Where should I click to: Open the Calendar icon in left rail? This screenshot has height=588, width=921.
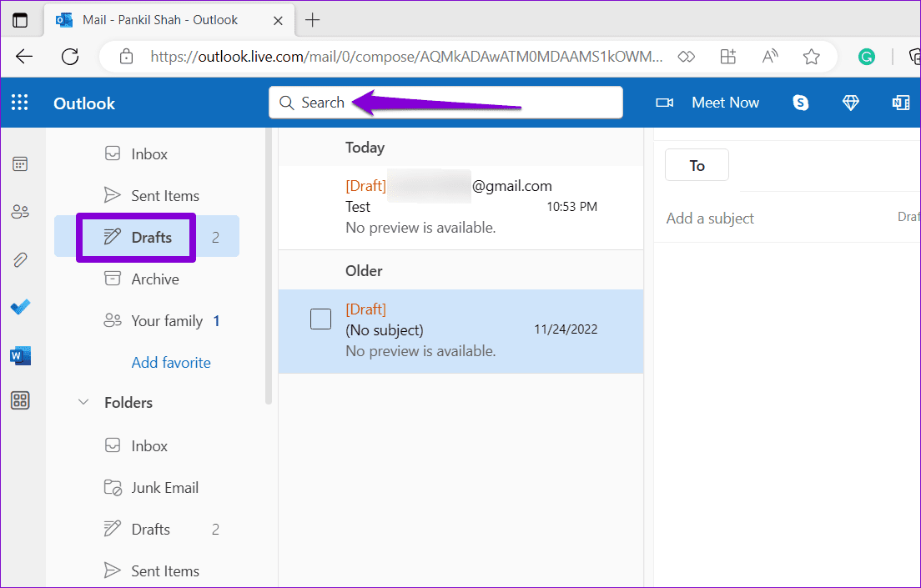[20, 163]
